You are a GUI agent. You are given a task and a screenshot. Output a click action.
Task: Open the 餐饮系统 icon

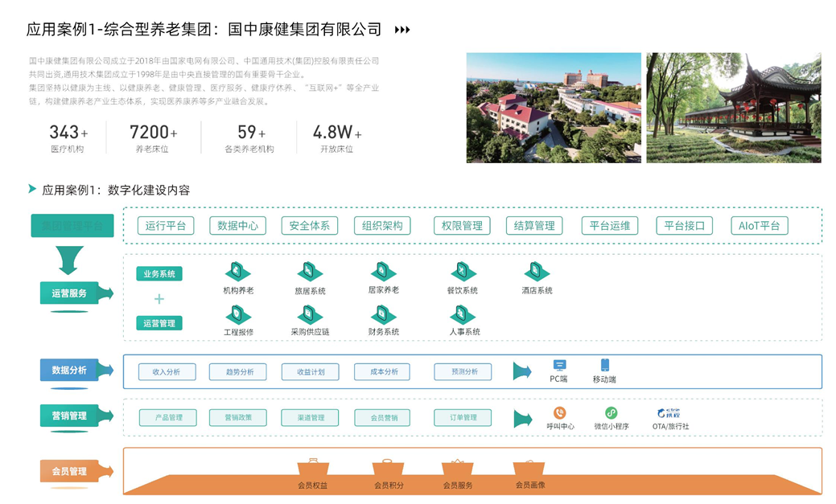coord(462,272)
